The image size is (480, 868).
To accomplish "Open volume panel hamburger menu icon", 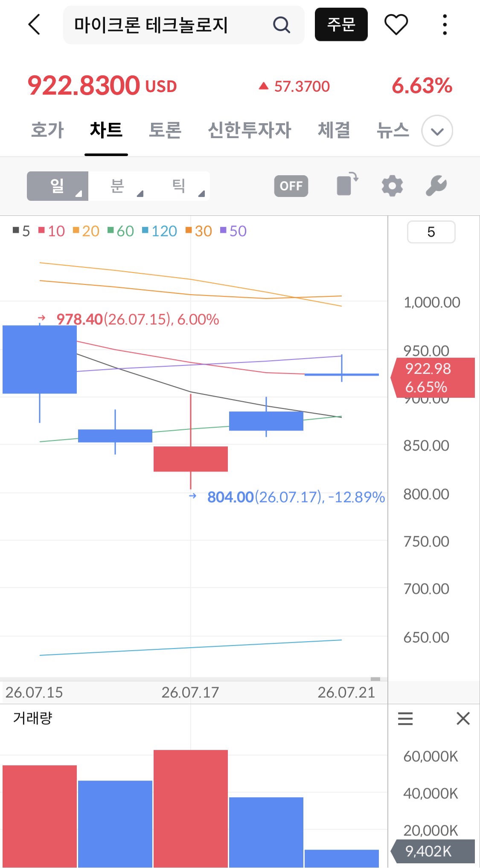I will (405, 719).
